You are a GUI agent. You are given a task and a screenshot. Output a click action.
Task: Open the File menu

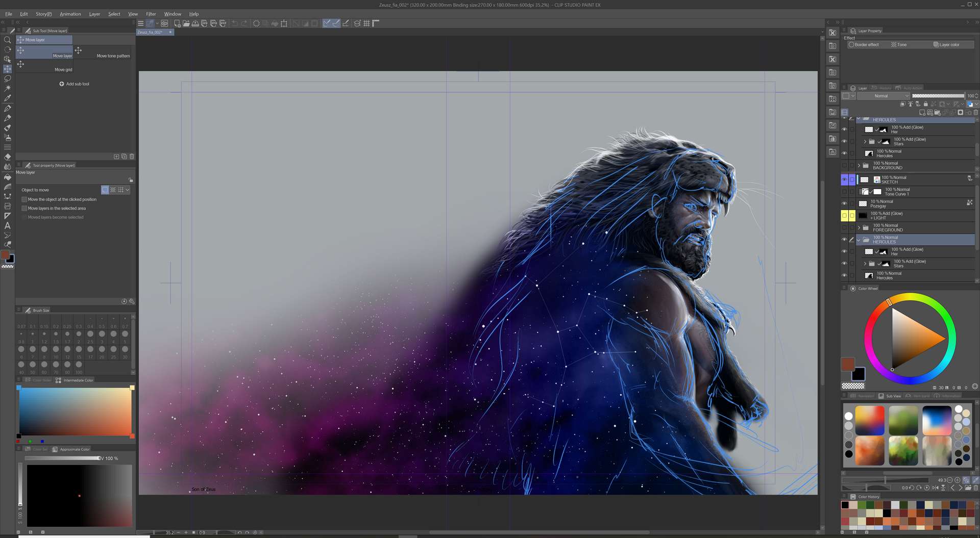click(9, 14)
